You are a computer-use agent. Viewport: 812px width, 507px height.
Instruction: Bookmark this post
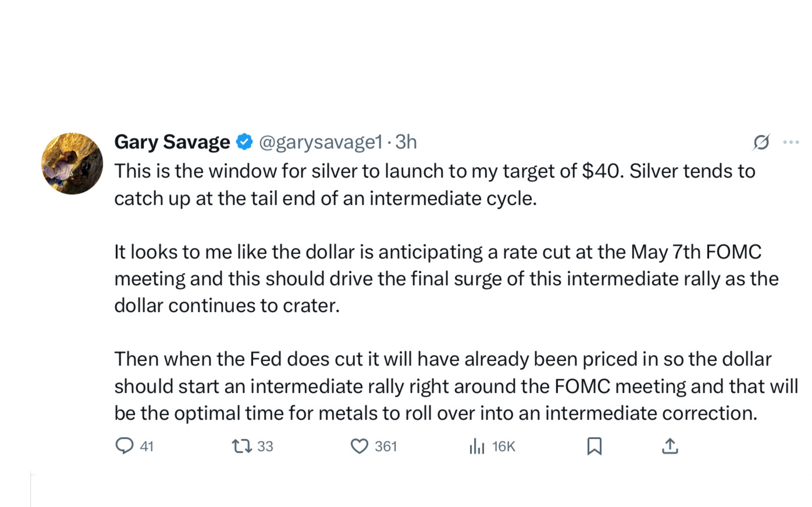click(x=594, y=446)
